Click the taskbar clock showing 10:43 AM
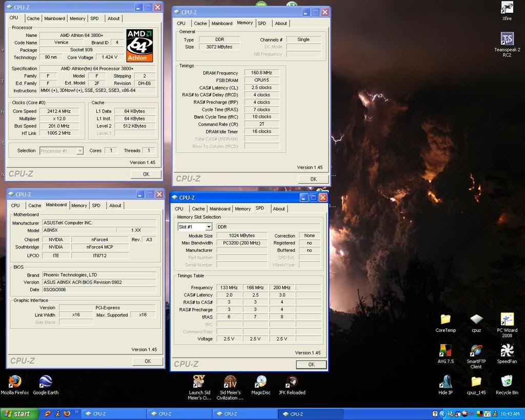 tap(510, 414)
